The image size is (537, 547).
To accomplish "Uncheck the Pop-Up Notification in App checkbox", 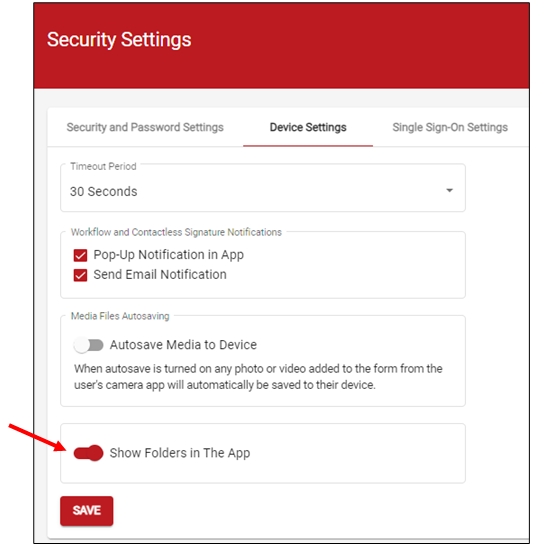I will 80,255.
